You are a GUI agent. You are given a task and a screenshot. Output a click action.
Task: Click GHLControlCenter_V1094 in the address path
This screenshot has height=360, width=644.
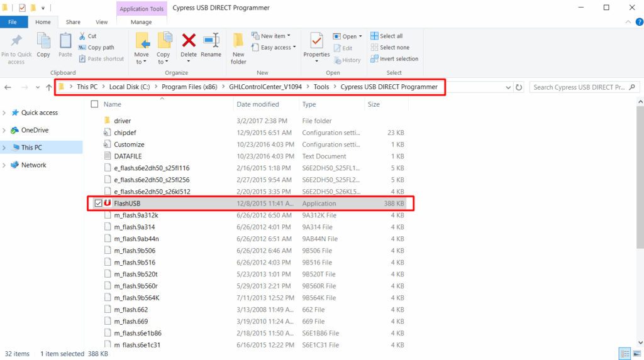coord(265,87)
